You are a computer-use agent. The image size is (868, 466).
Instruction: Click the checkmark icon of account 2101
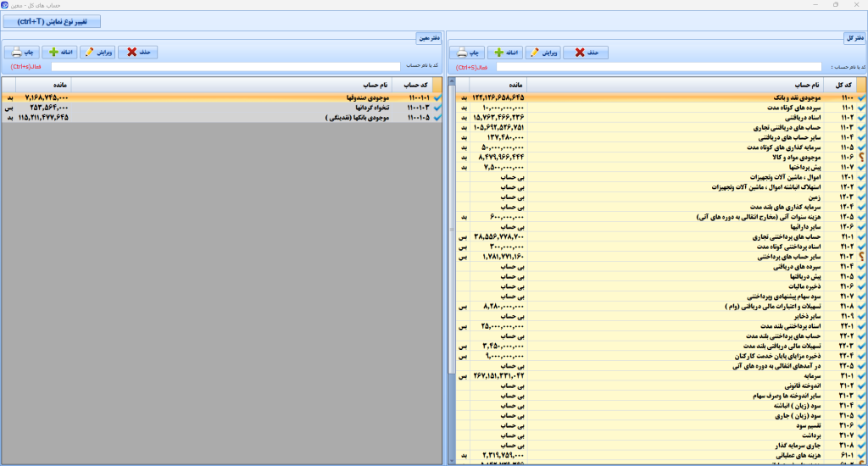[861, 237]
